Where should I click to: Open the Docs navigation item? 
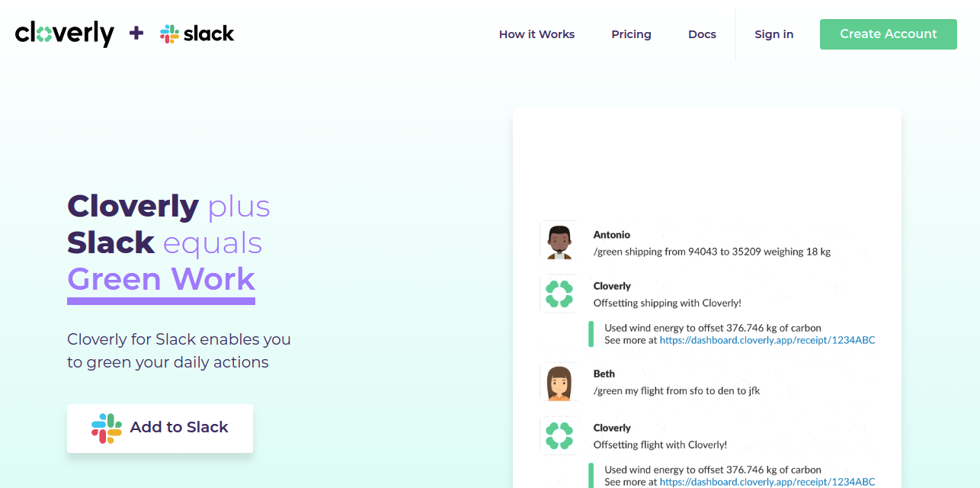702,34
